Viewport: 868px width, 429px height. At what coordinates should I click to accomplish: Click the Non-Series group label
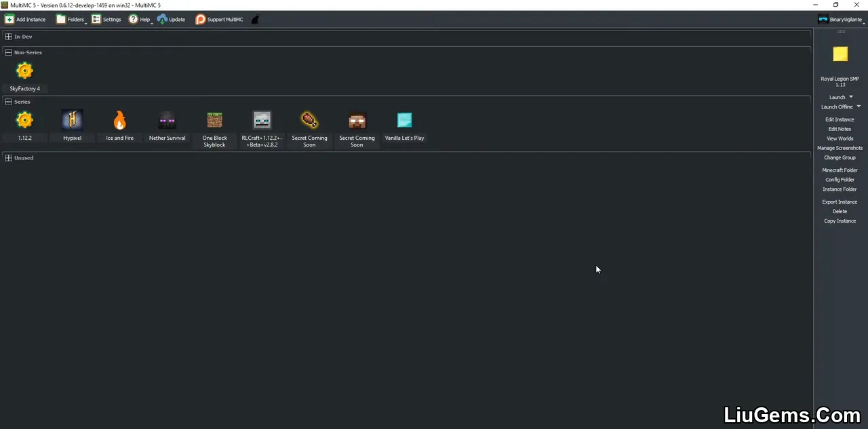28,52
